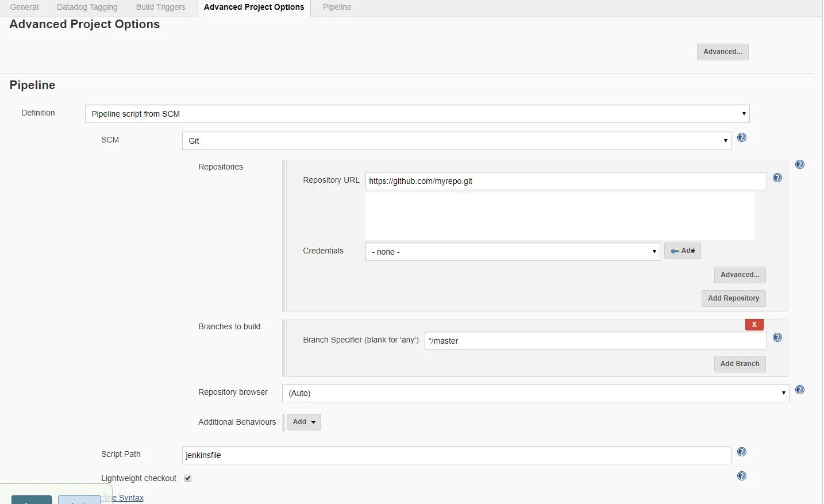Image resolution: width=824 pixels, height=504 pixels.
Task: Open the Pipeline Definition dropdown
Action: (x=417, y=114)
